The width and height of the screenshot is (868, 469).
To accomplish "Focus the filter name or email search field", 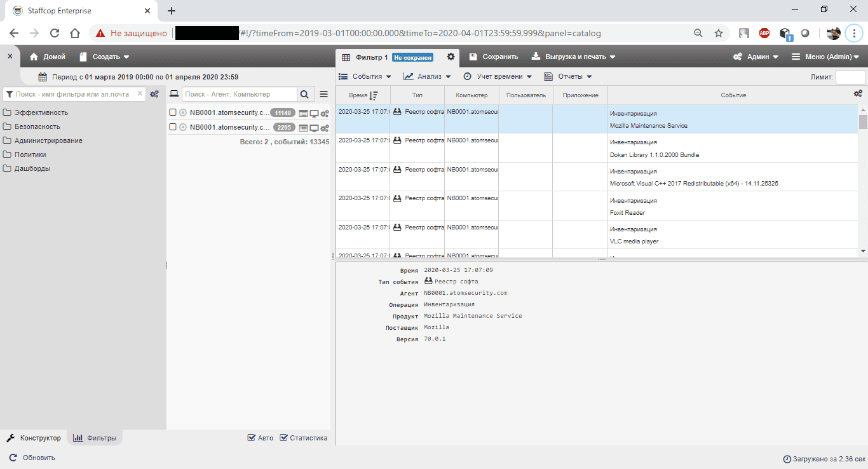I will click(x=76, y=94).
